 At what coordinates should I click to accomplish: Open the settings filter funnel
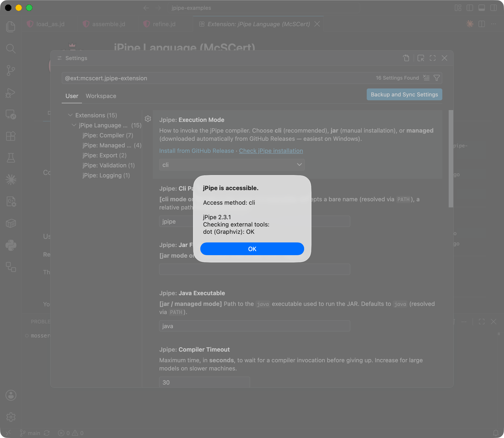coord(436,78)
